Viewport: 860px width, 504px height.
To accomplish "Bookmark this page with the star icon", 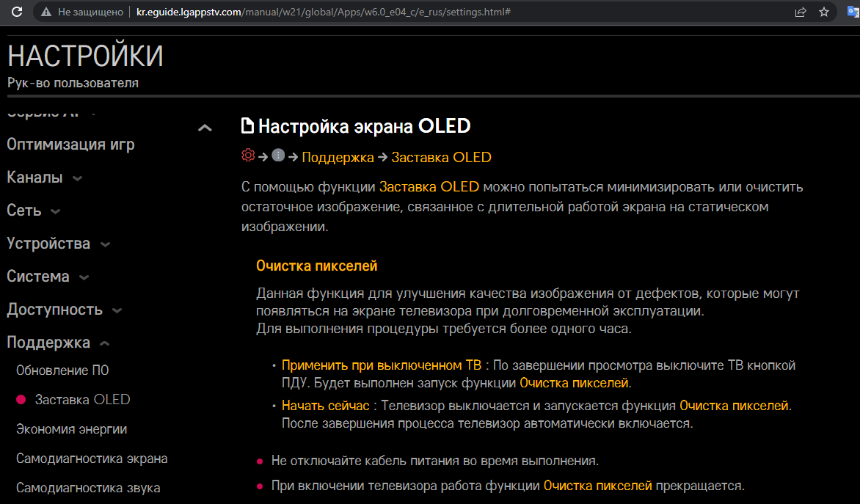I will 824,12.
